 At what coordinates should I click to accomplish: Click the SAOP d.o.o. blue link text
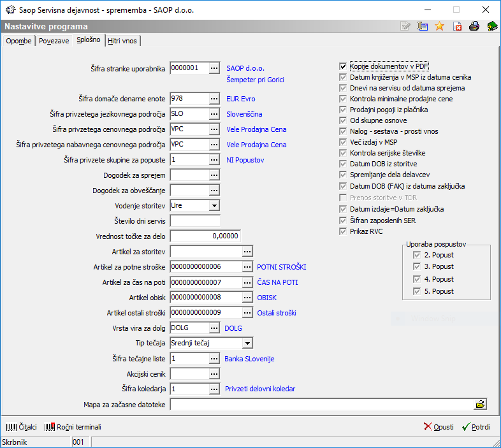point(245,68)
